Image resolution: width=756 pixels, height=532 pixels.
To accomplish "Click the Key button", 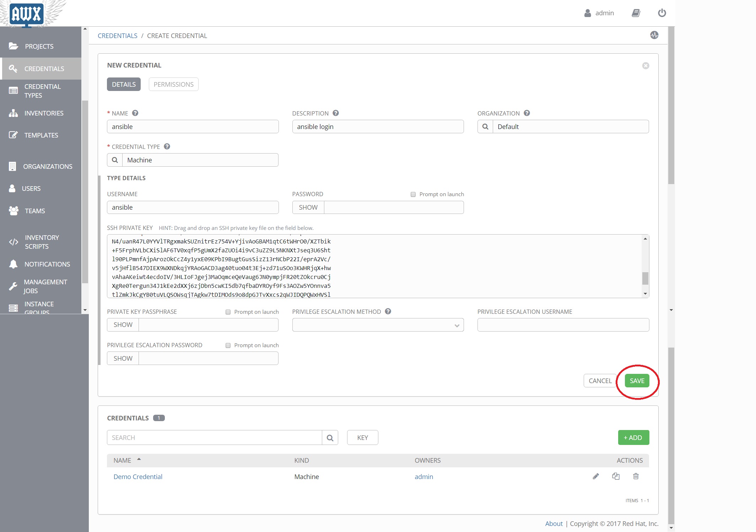I will tap(362, 437).
